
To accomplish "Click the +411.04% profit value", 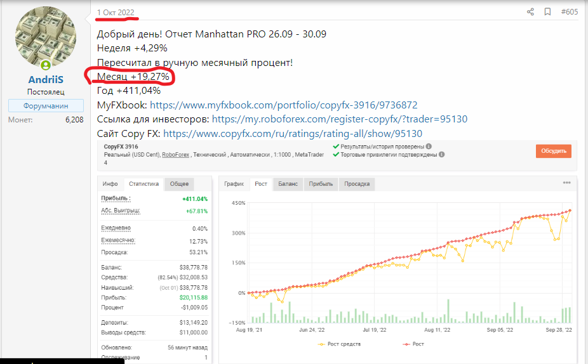I will (195, 199).
